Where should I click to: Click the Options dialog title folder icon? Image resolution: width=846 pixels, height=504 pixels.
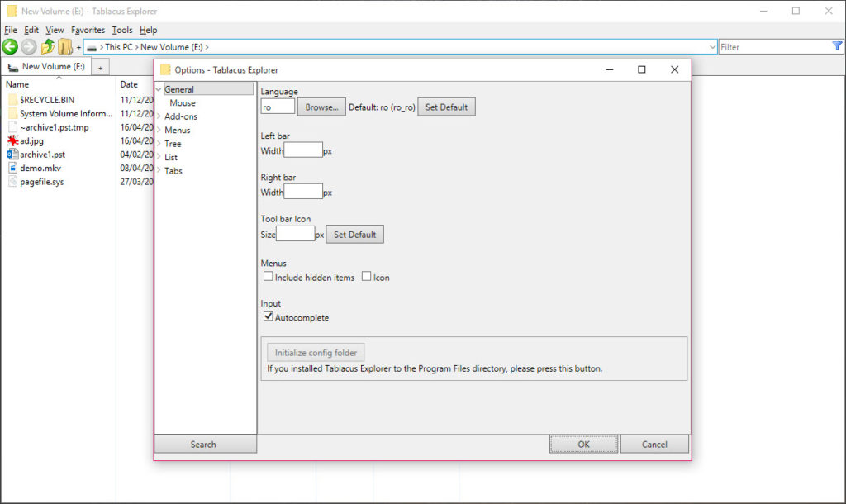point(165,69)
